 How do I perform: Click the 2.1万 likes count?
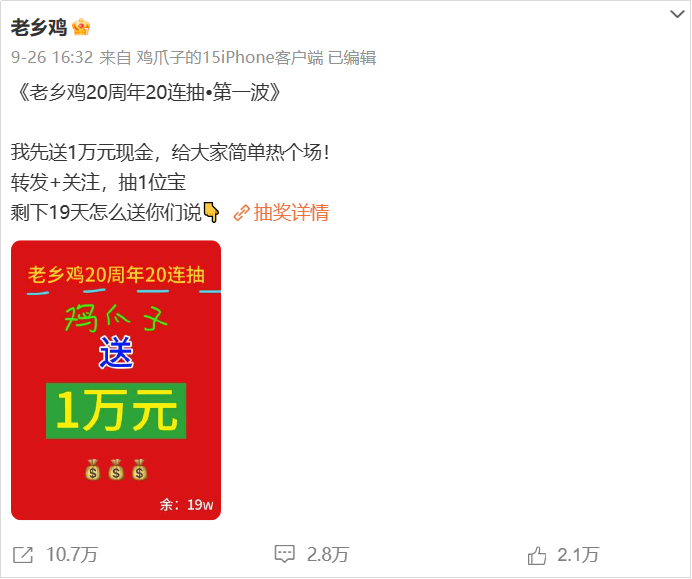pyautogui.click(x=578, y=555)
